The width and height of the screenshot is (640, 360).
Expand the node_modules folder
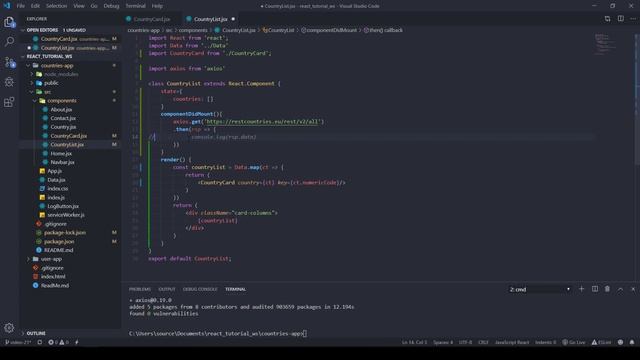pyautogui.click(x=61, y=74)
